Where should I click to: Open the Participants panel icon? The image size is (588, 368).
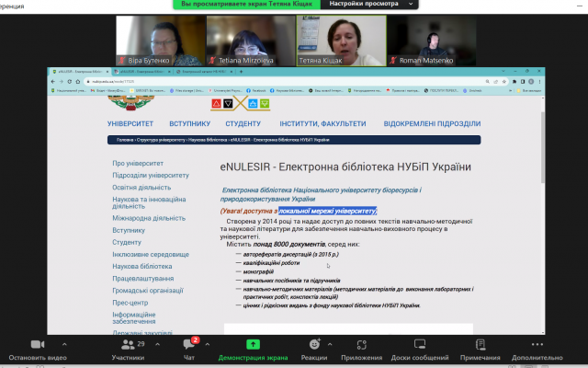128,344
